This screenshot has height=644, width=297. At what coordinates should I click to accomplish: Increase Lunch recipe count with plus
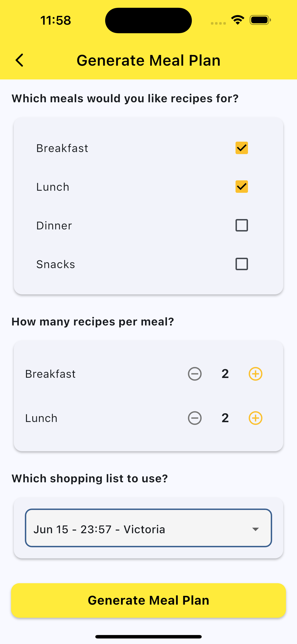pyautogui.click(x=256, y=418)
